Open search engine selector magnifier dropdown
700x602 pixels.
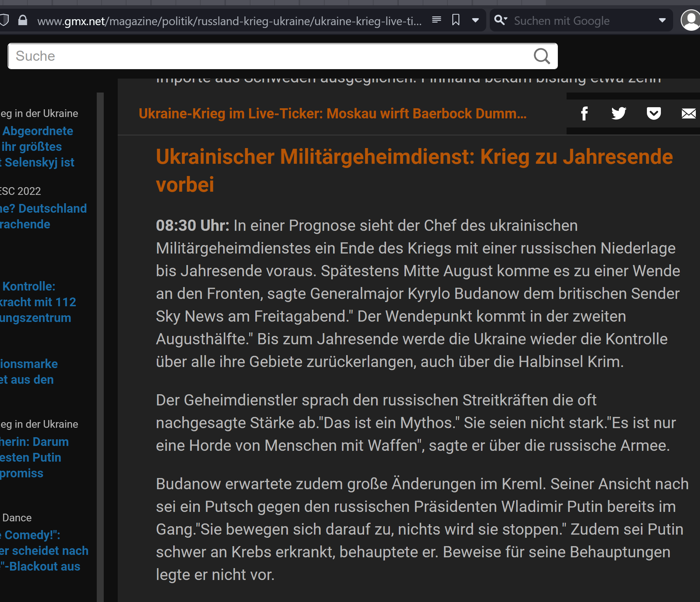[501, 20]
